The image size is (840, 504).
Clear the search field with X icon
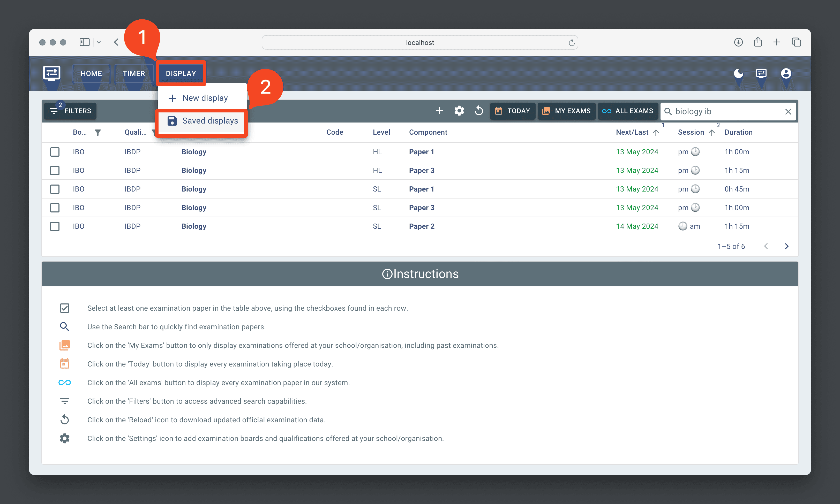point(788,112)
